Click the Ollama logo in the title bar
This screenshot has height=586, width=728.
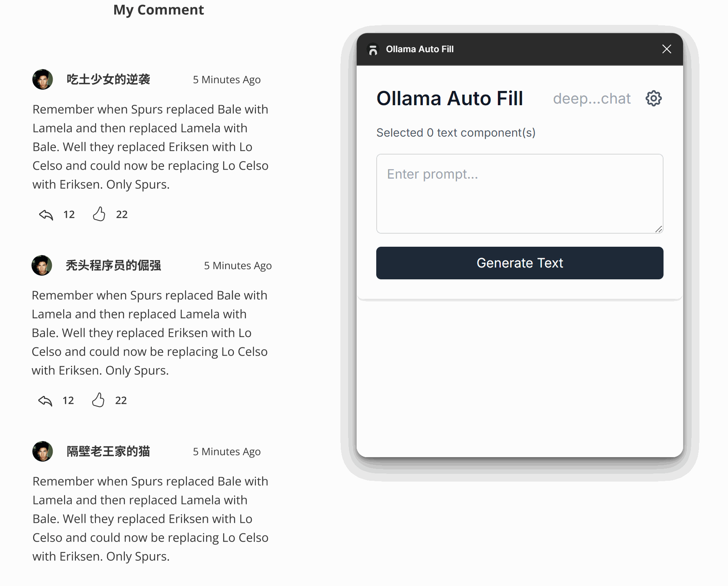[x=373, y=49]
